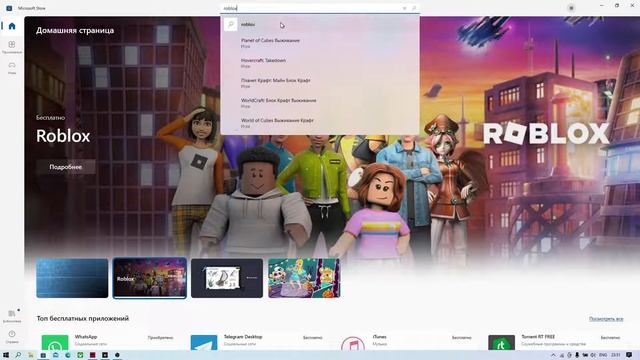Click the Roblox title in hero banner
This screenshot has height=360, width=640.
click(63, 136)
